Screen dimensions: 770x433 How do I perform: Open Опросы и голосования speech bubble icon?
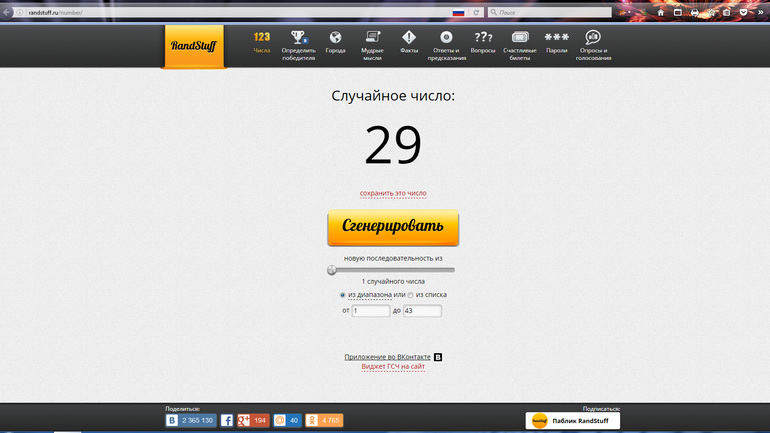click(593, 38)
